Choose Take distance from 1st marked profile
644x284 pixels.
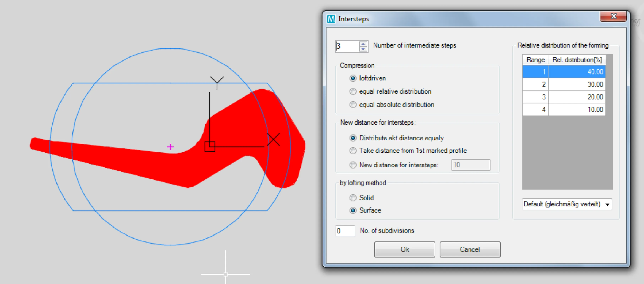pos(353,151)
